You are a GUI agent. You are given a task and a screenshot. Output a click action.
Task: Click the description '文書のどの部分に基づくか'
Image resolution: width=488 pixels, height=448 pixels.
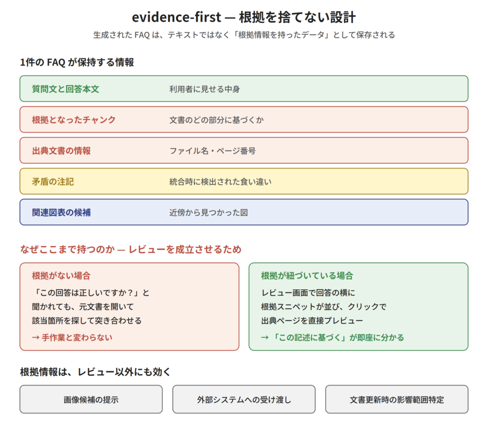tap(216, 120)
